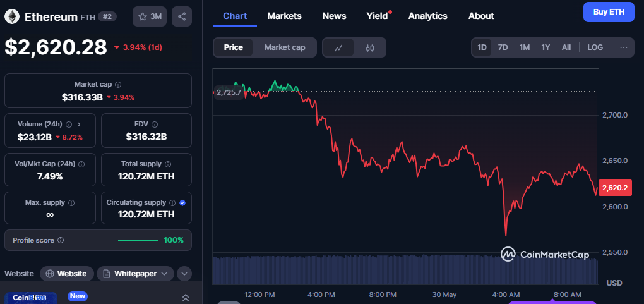Click the Total supply 120.72M ETH value
The height and width of the screenshot is (304, 644).
click(x=146, y=177)
